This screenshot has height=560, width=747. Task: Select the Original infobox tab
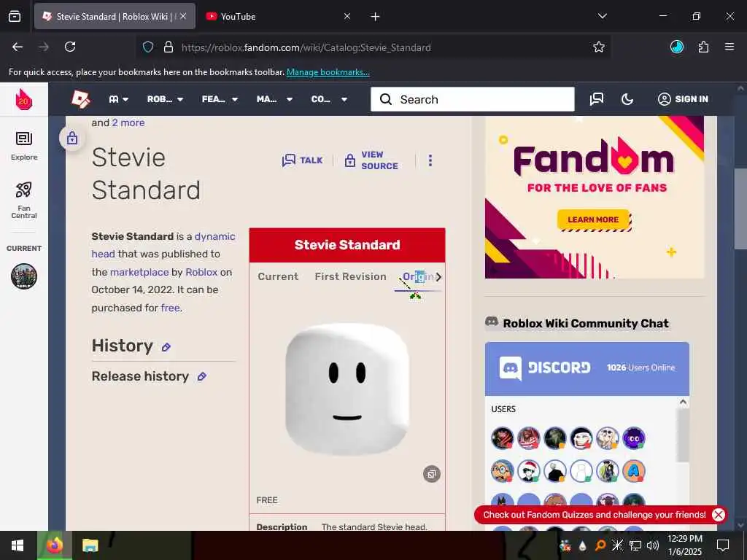tap(417, 276)
